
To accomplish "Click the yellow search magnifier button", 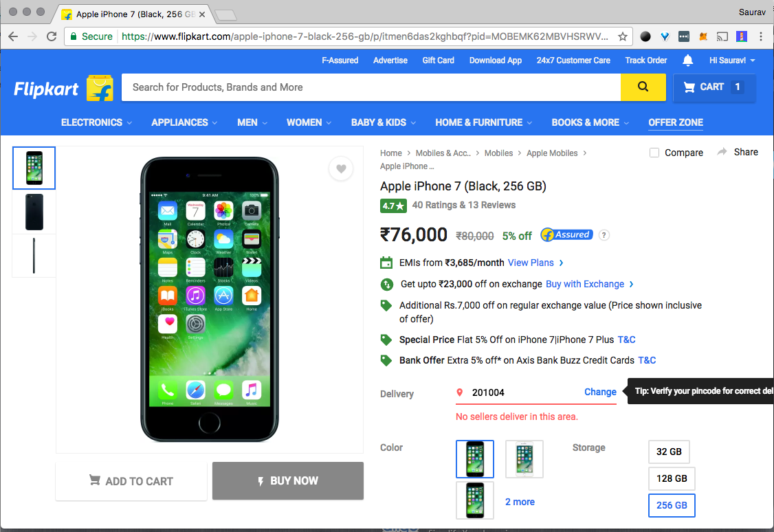I will click(643, 87).
